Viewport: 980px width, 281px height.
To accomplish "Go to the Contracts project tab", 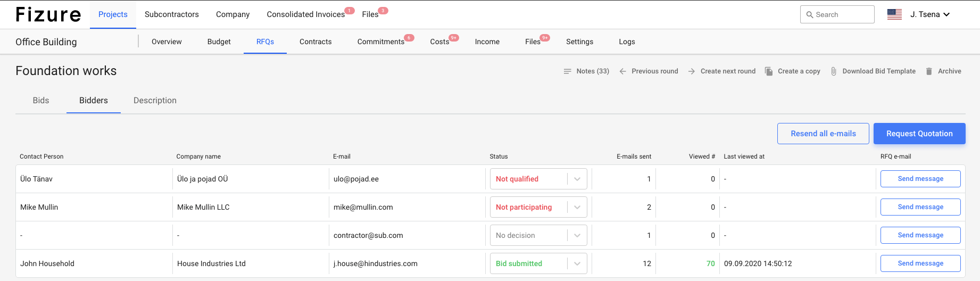I will (315, 42).
